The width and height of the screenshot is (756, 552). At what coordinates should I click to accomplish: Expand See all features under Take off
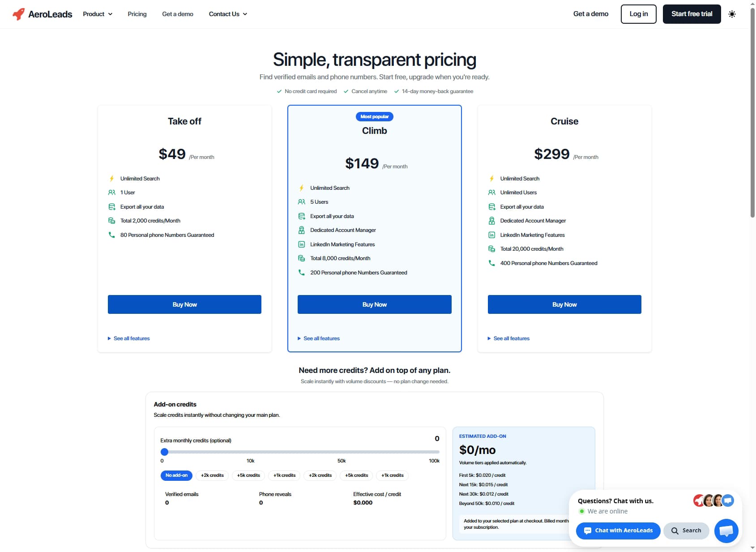pos(129,338)
